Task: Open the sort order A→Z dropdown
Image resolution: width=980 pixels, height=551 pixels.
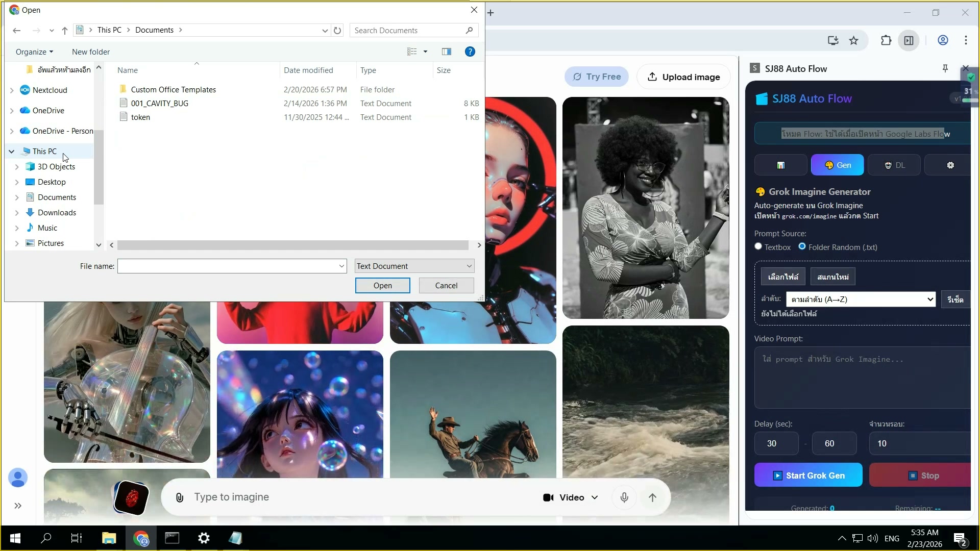Action: click(x=861, y=299)
